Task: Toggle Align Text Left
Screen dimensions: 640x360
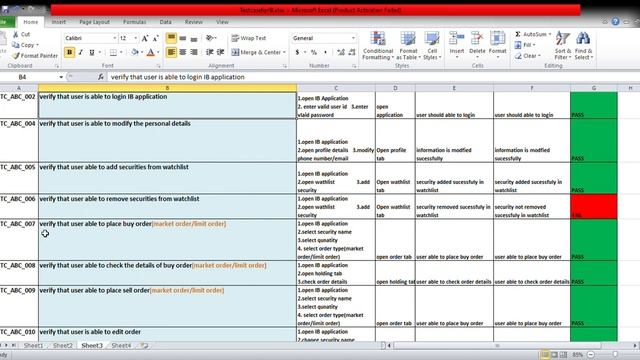Action: click(171, 52)
